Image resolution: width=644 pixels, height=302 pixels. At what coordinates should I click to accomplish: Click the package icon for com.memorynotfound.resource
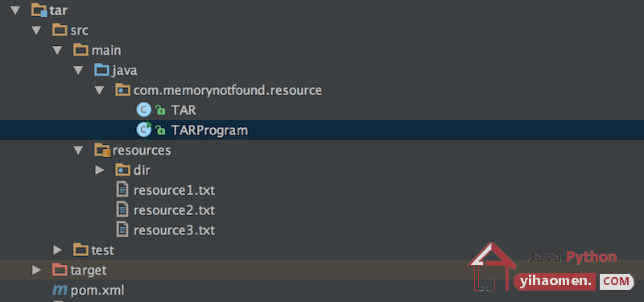pos(123,90)
